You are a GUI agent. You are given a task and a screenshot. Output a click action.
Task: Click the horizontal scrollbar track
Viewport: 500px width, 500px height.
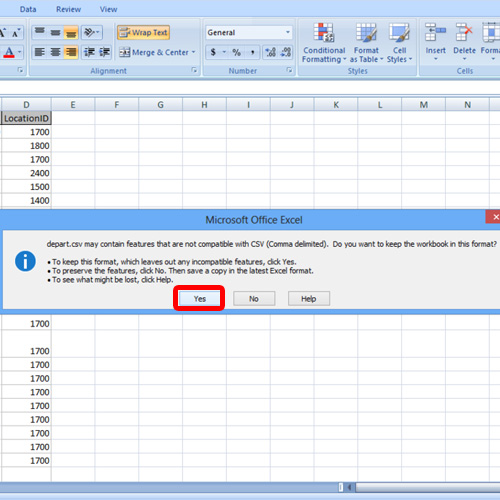pyautogui.click(x=428, y=487)
